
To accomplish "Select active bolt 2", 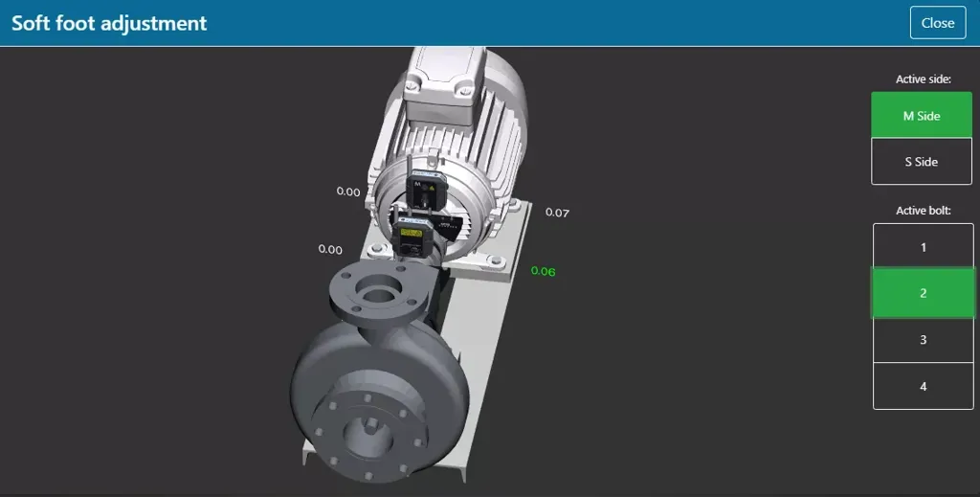I will 923,293.
